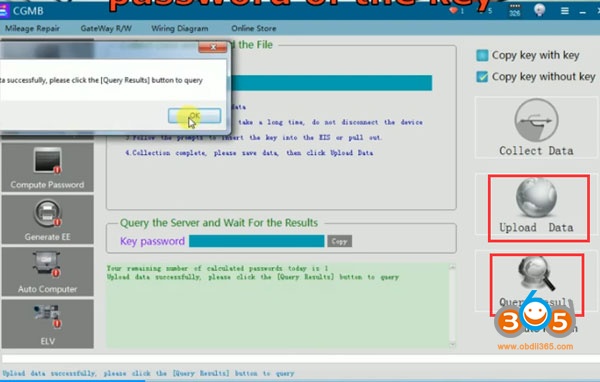600x382 pixels.
Task: Open the hamburger menu in title bar
Action: (x=564, y=11)
